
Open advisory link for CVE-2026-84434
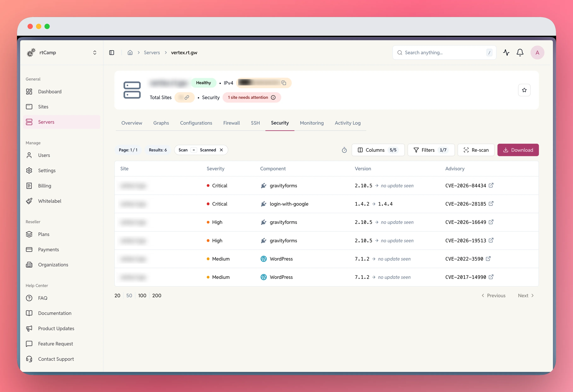click(x=491, y=185)
